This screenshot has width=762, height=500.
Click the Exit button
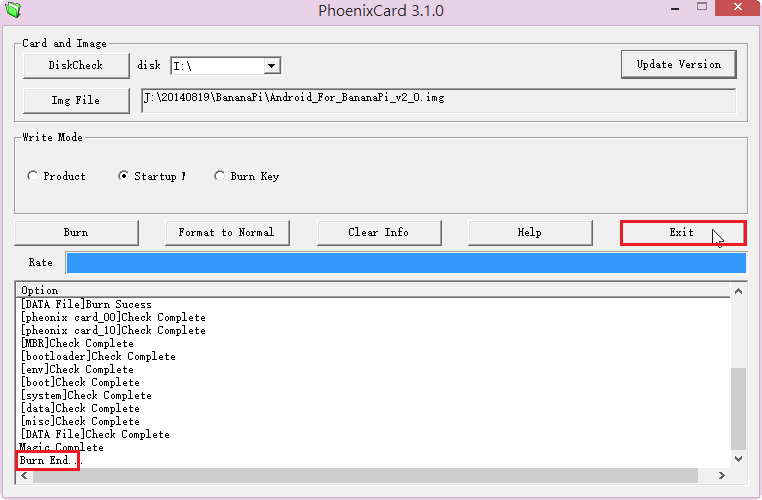pos(683,233)
